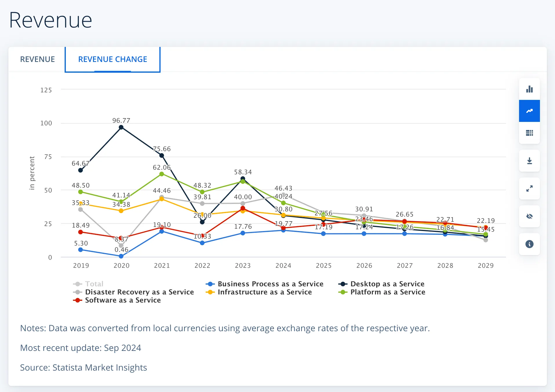Click the 96.77 Desktop as a Service peak point
Screen dimensions: 555x392
click(121, 127)
